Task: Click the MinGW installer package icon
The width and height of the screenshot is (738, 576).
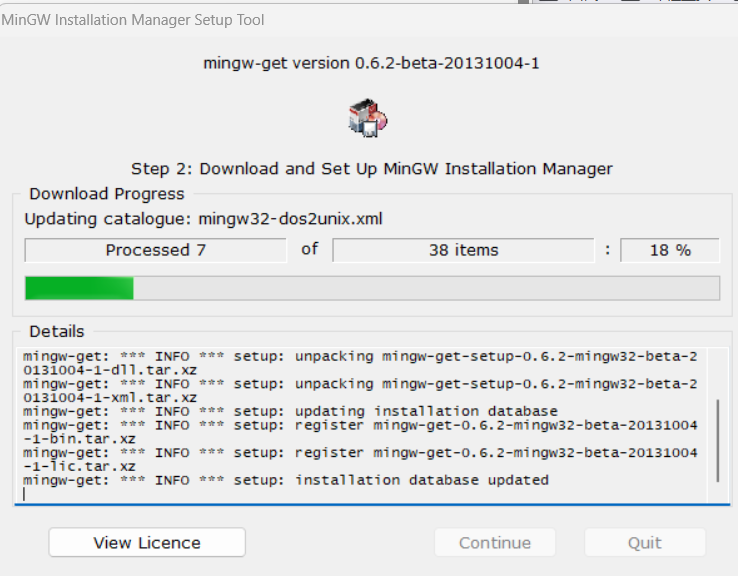Action: click(x=368, y=118)
